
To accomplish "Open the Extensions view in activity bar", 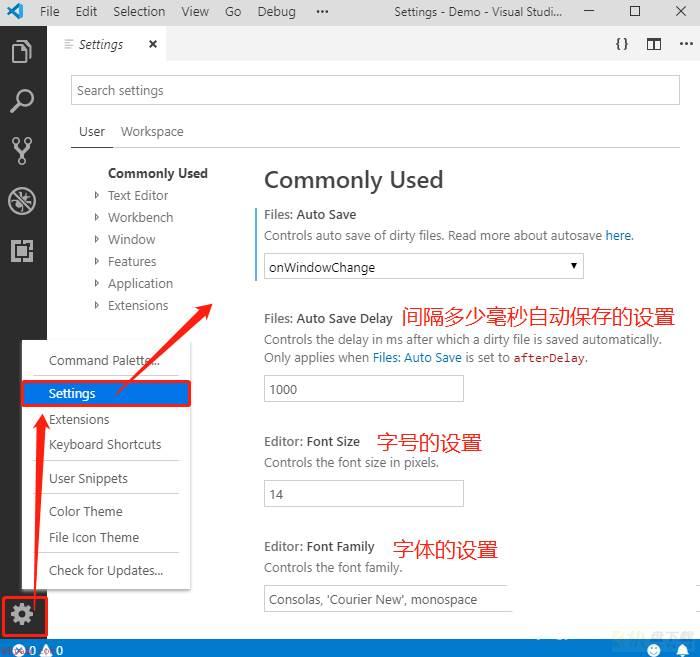I will pos(22,251).
